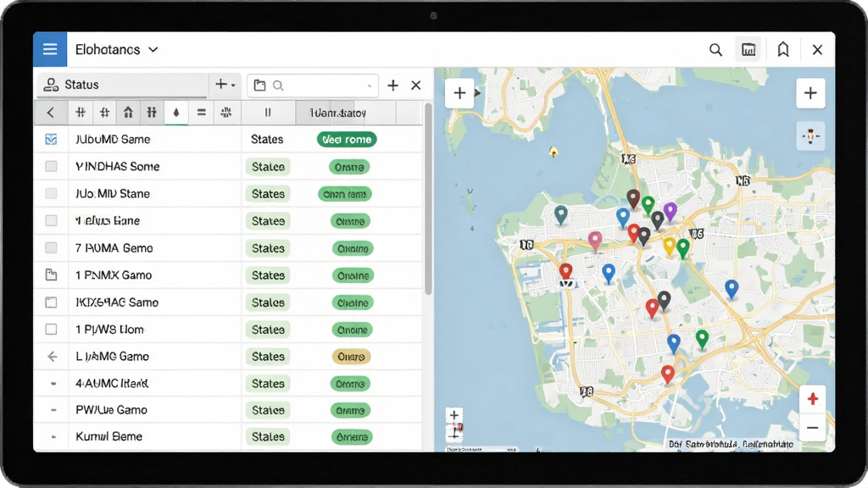
Task: Zoom out with the minus map button
Action: pos(813,428)
